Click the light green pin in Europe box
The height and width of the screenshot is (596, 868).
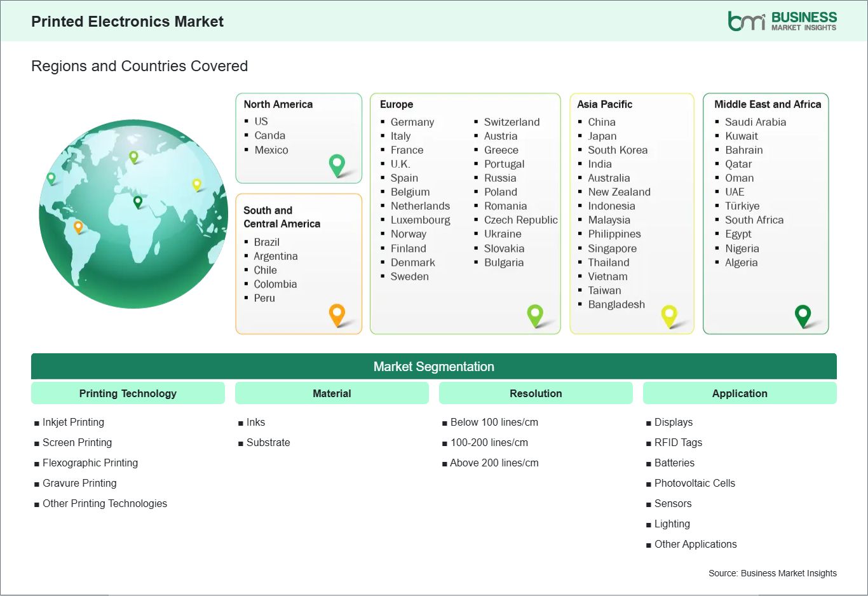point(535,315)
